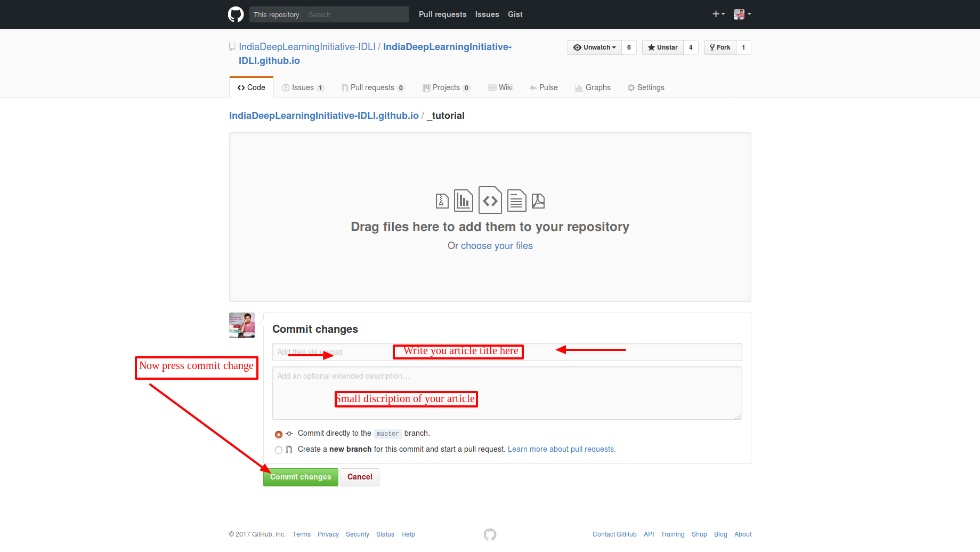Click the master branch label

coord(387,434)
